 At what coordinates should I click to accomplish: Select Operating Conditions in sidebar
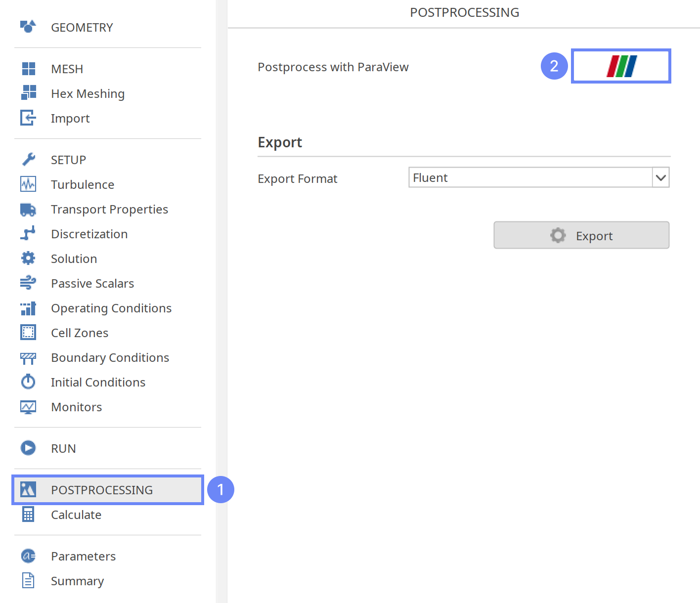pyautogui.click(x=111, y=308)
